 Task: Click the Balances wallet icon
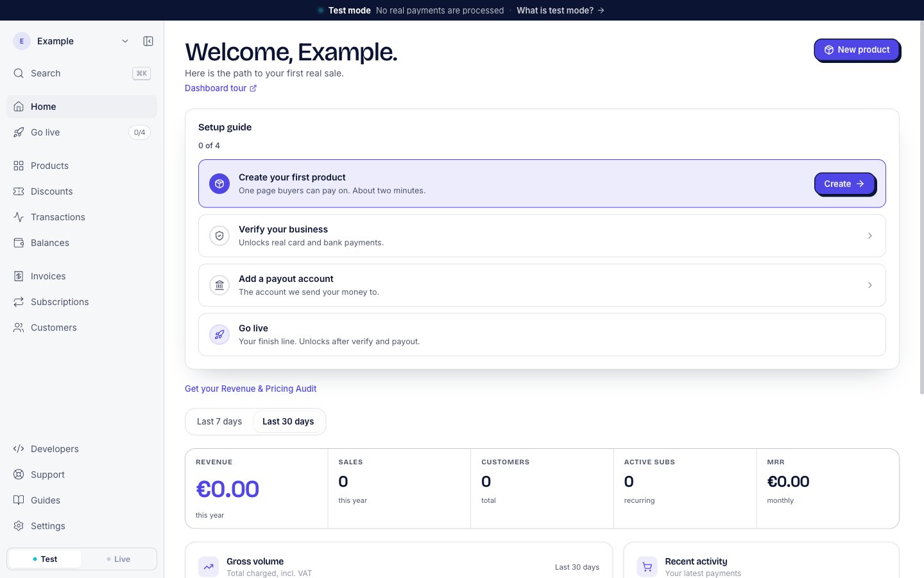point(19,243)
